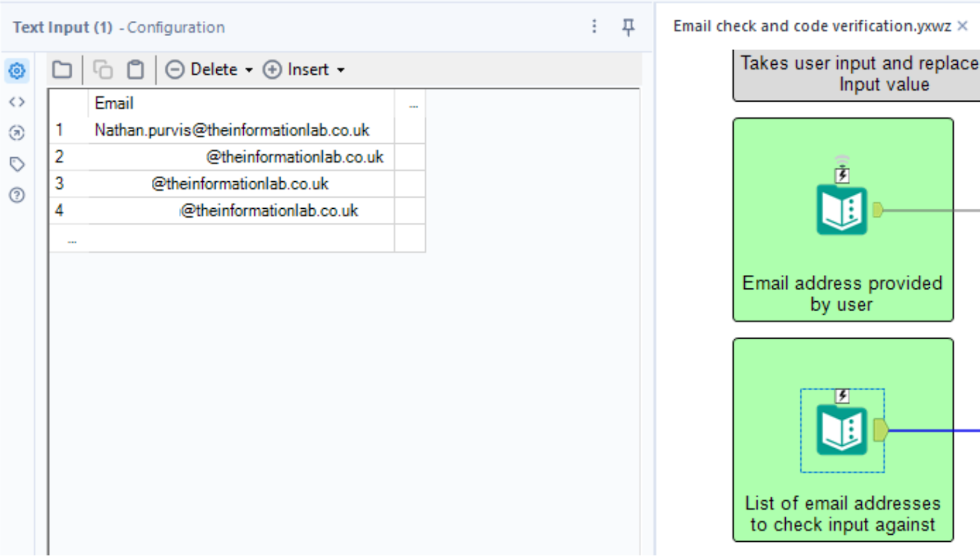Viewport: 980px width, 556px height.
Task: Click the circled arrow navigation icon
Action: [x=17, y=133]
